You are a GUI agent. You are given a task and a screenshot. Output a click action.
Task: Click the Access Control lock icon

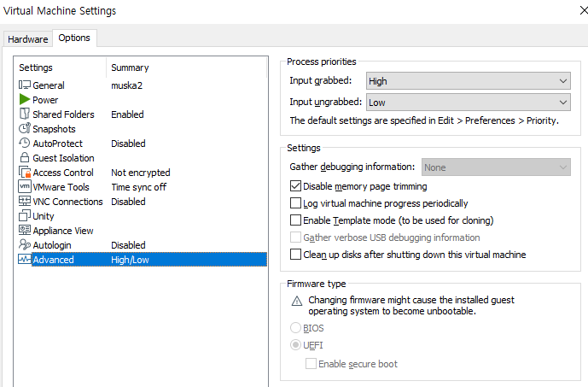pos(25,172)
